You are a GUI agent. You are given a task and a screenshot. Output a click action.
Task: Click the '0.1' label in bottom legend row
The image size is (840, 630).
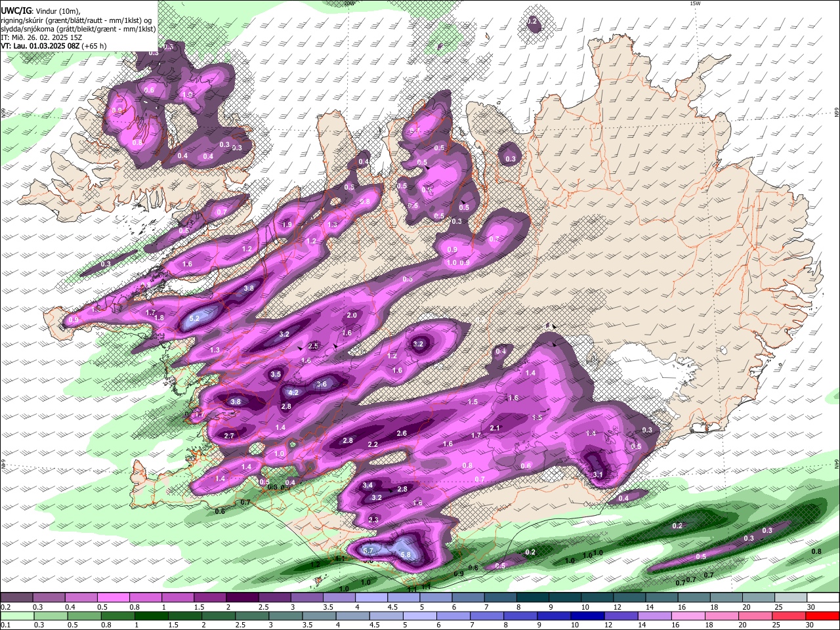point(5,625)
